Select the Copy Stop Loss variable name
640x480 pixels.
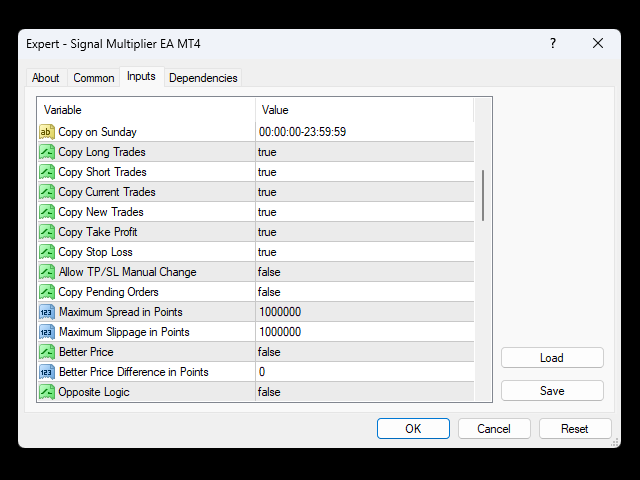[x=95, y=252]
